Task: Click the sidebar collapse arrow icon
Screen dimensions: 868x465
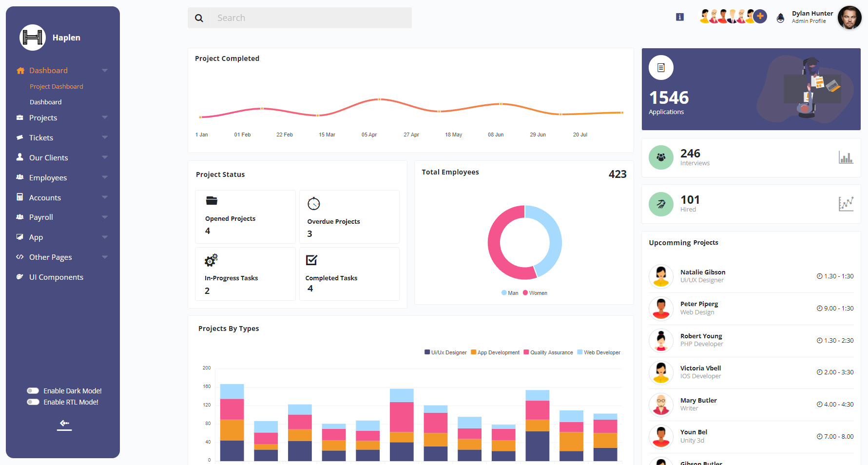Action: click(64, 424)
